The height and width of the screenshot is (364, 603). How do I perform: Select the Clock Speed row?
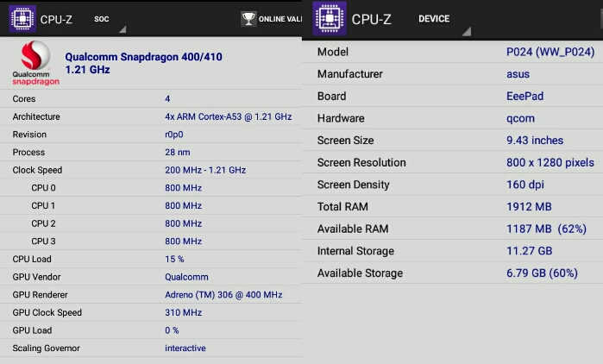click(151, 170)
